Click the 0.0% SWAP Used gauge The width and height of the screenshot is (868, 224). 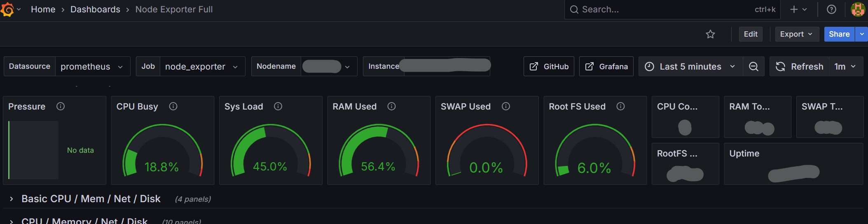(487, 151)
